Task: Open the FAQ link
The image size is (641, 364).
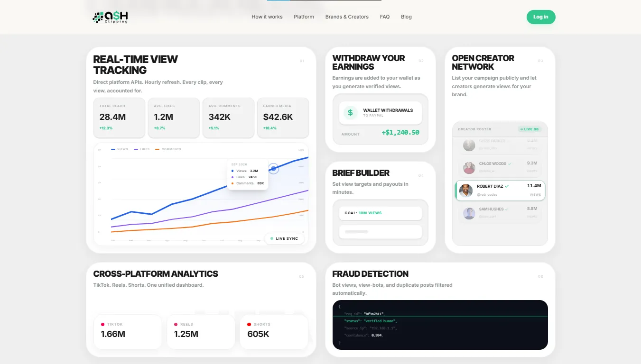Action: pyautogui.click(x=385, y=17)
